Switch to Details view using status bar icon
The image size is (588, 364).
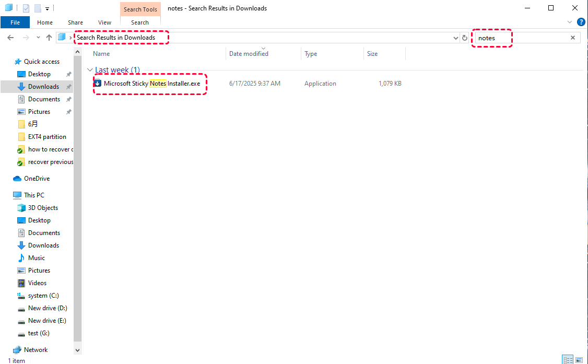[x=568, y=360]
